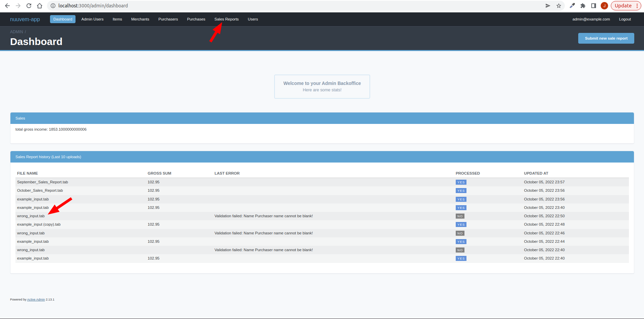View site information via the info icon
The height and width of the screenshot is (319, 644).
click(53, 6)
